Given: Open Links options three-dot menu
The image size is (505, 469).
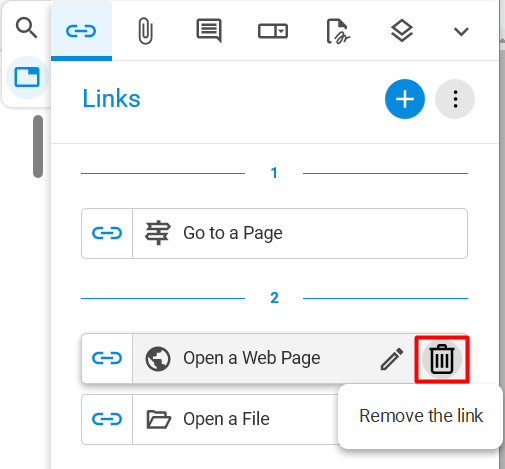Looking at the screenshot, I should coord(455,99).
